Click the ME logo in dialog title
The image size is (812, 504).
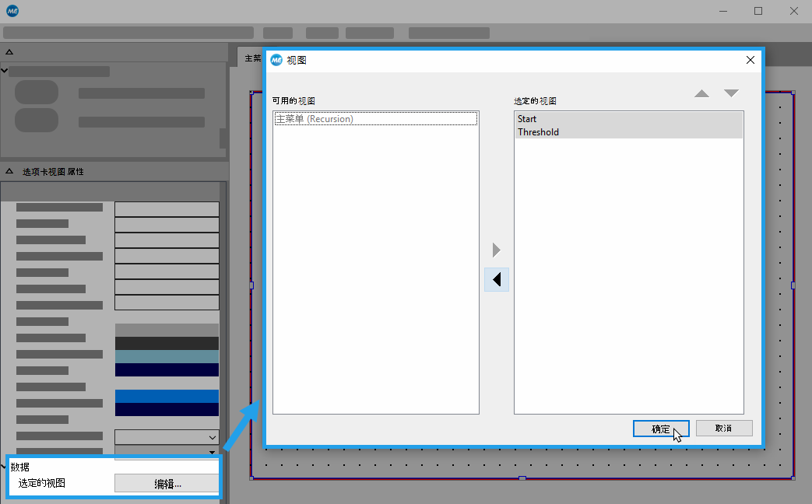276,60
